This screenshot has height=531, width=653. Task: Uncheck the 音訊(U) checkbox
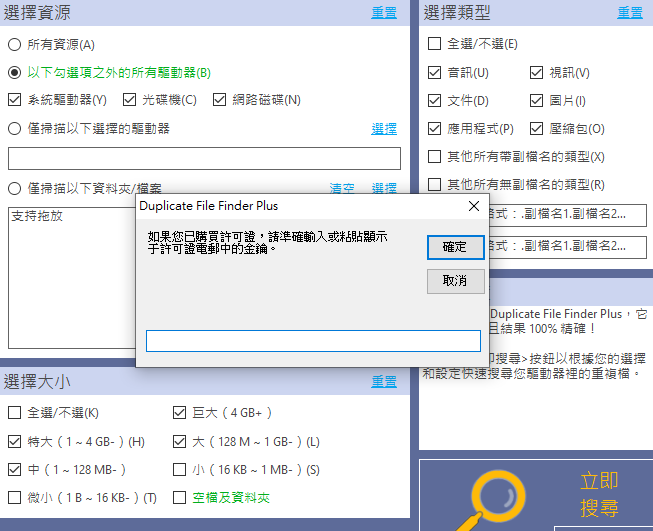(434, 73)
